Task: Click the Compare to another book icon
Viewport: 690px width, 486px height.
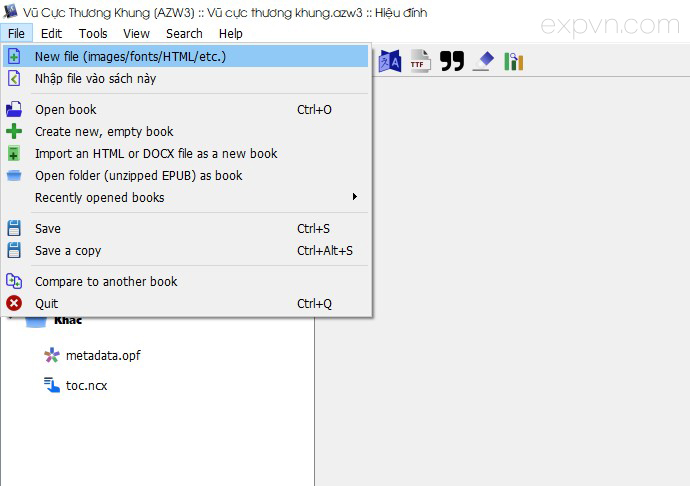Action: coord(14,281)
